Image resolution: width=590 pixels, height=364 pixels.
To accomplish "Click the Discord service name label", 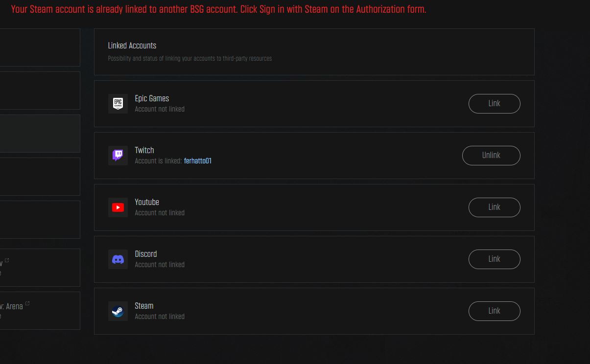I will point(146,254).
